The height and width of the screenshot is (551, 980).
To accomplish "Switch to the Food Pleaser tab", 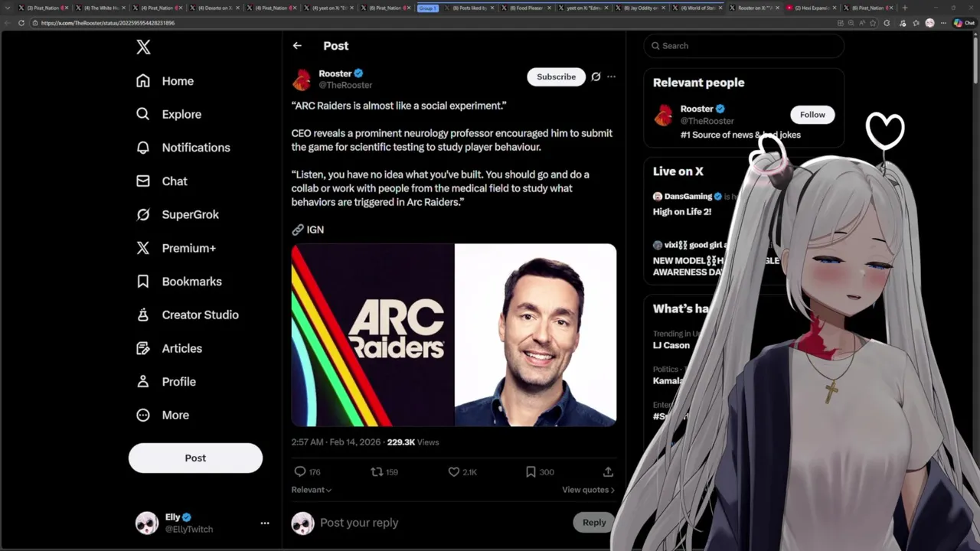I will tap(526, 8).
